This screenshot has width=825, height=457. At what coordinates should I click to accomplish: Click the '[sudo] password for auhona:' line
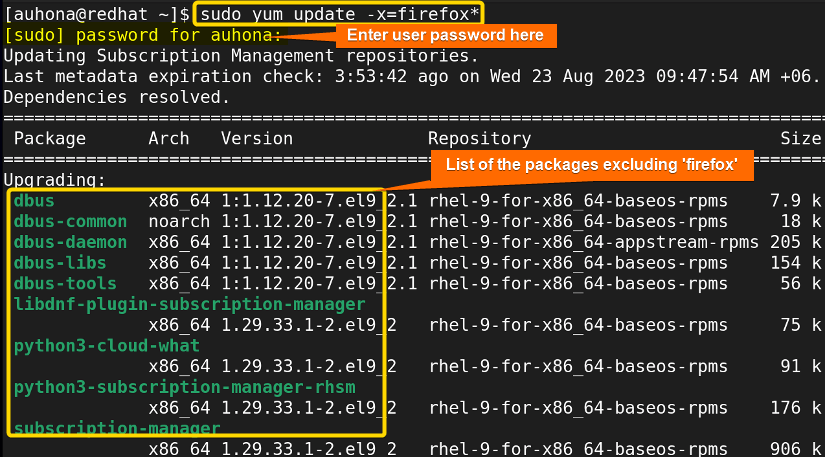tap(143, 35)
